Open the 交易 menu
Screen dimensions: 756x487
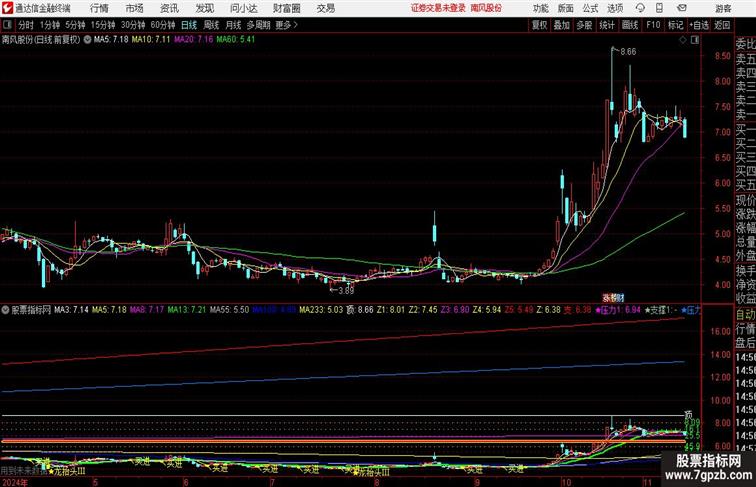325,8
